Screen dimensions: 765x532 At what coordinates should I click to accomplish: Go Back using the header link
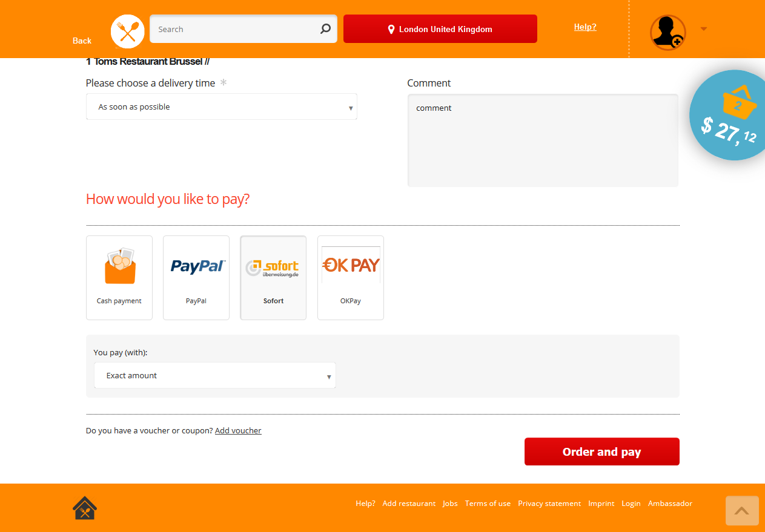tap(82, 41)
